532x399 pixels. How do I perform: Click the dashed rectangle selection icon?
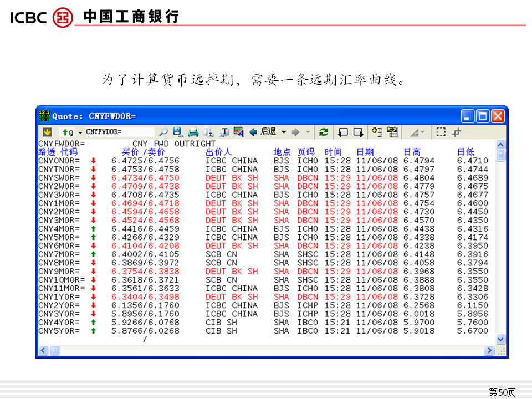(441, 132)
